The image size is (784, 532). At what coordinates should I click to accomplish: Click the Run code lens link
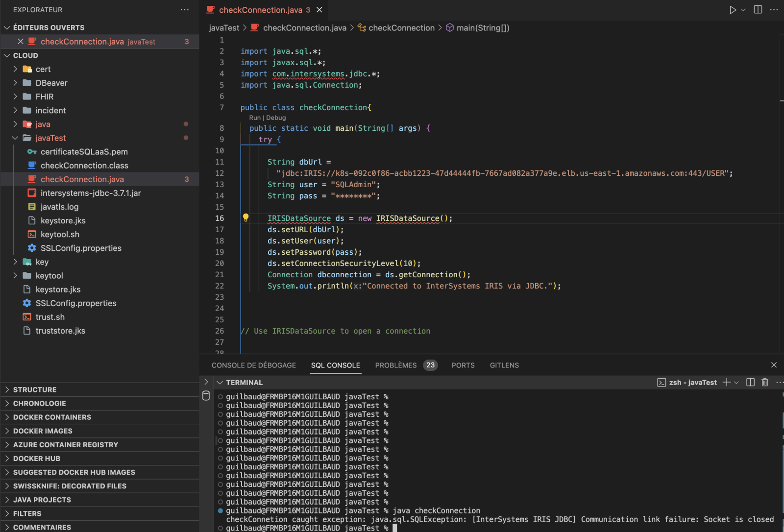tap(255, 118)
